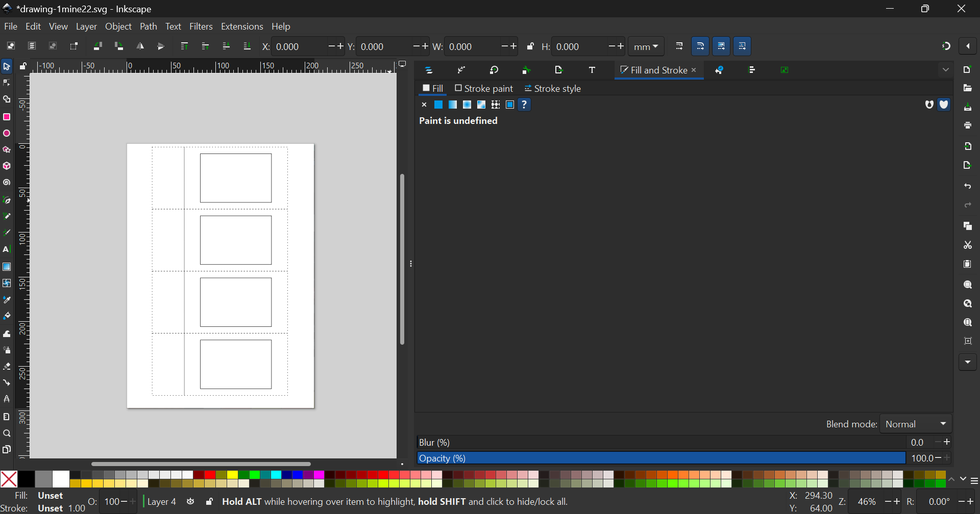The height and width of the screenshot is (514, 980).
Task: Open the Blend mode Normal dropdown
Action: coord(916,424)
